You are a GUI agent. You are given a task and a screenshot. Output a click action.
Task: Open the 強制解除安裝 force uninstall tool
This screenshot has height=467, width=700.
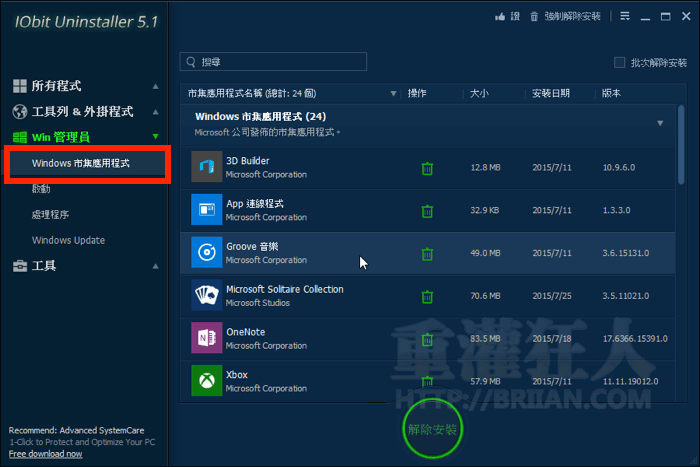point(565,16)
